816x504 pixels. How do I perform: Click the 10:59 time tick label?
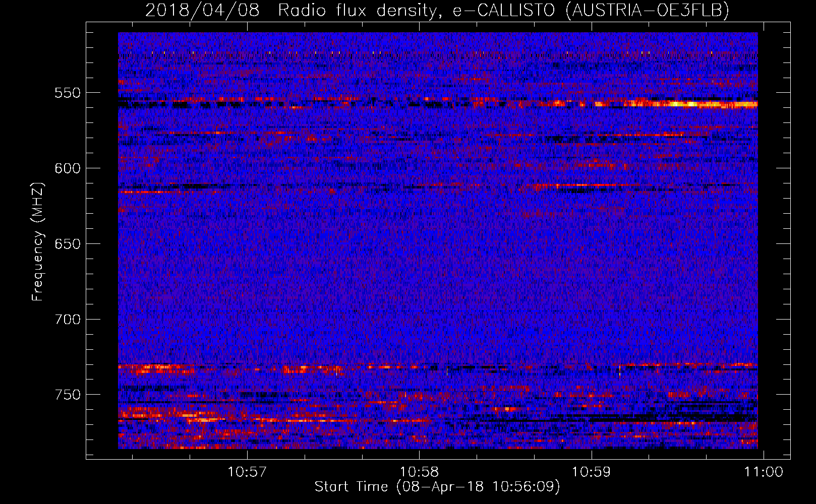click(x=591, y=472)
